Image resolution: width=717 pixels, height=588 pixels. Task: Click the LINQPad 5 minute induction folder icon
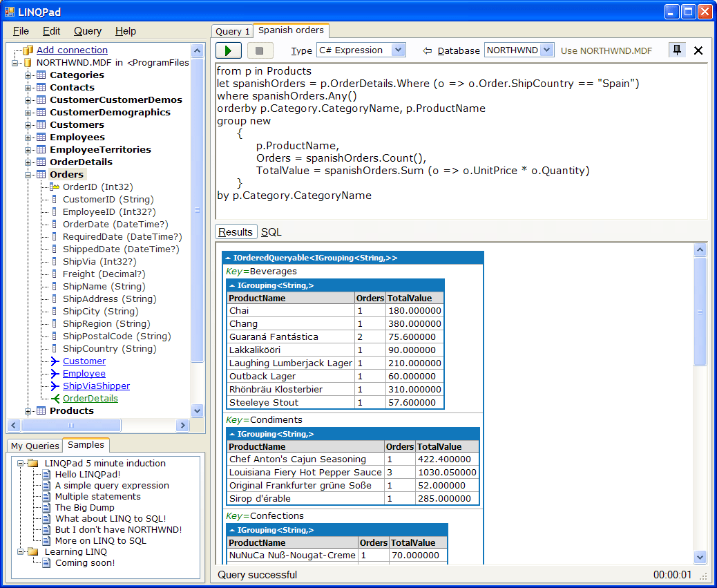32,464
